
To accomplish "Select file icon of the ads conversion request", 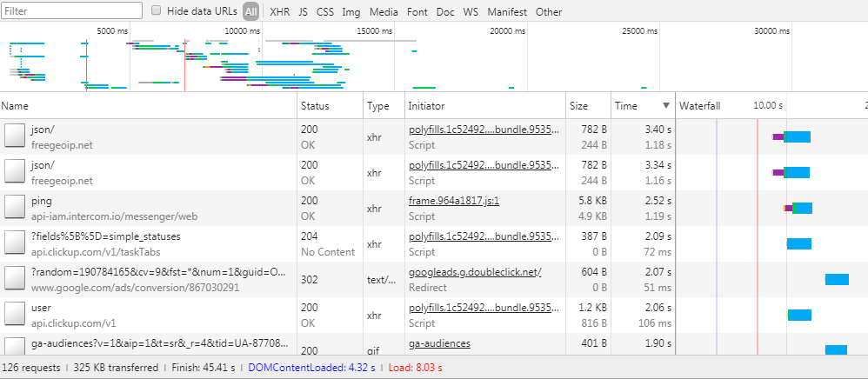I will pyautogui.click(x=15, y=279).
